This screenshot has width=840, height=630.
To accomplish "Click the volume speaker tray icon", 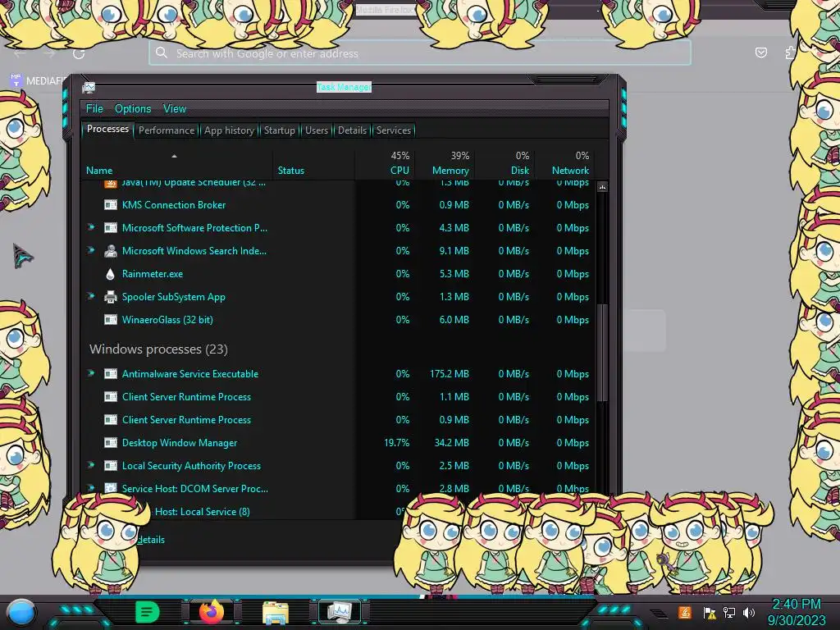I will click(749, 612).
